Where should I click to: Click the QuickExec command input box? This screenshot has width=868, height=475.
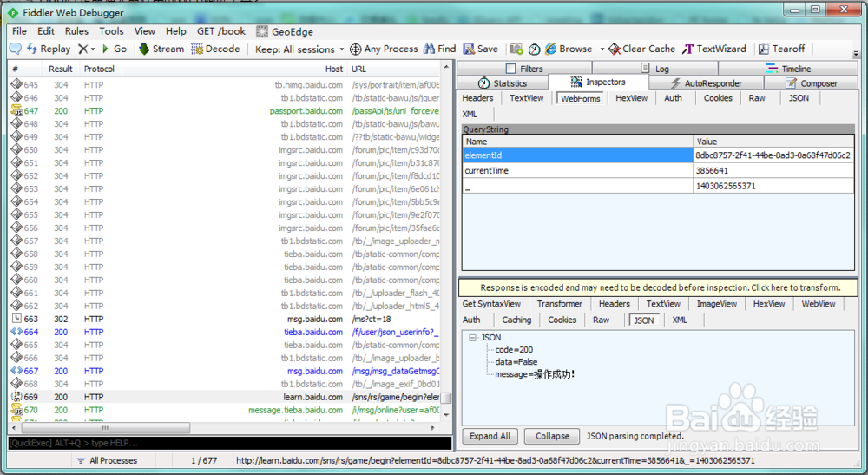pos(230,443)
